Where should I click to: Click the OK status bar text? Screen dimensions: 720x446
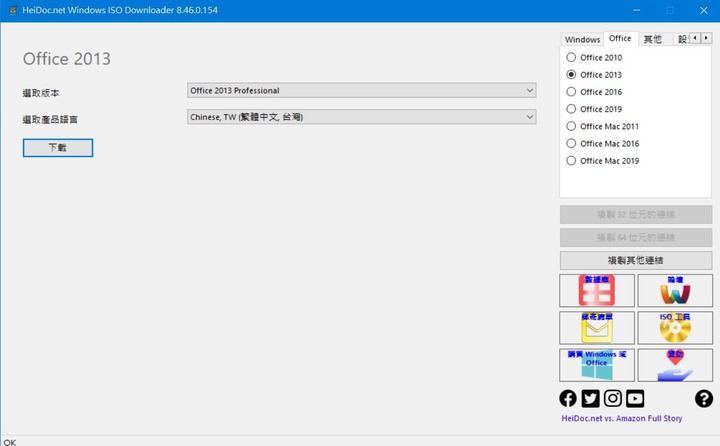pos(10,442)
